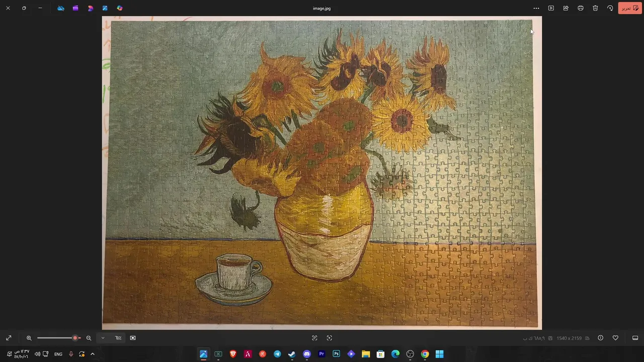Toggle the filmstrip view icon
The width and height of the screenshot is (644, 362).
coord(635,338)
